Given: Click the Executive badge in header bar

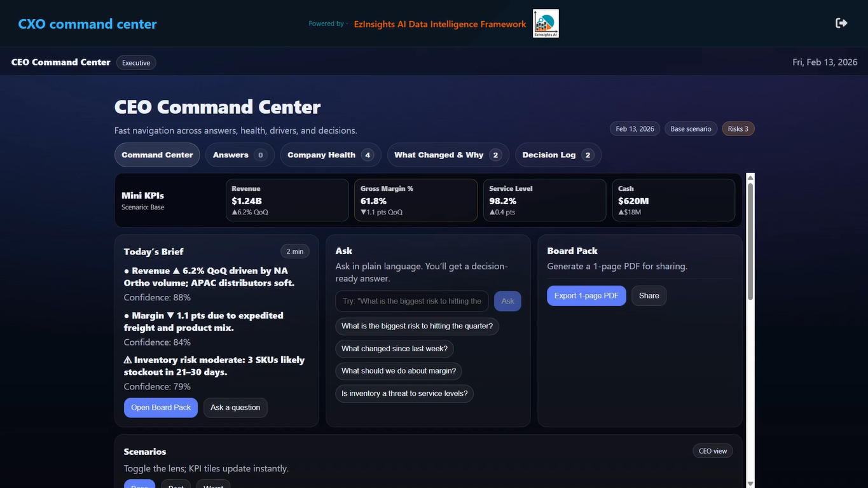Looking at the screenshot, I should pyautogui.click(x=136, y=62).
